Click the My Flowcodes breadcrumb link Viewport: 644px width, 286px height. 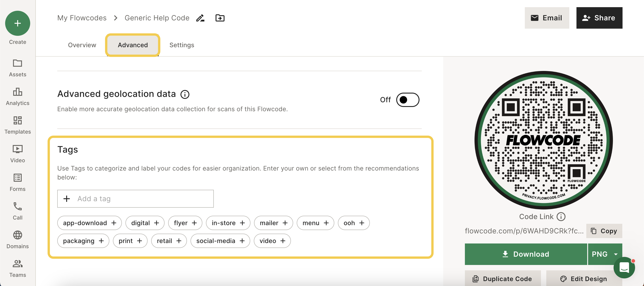point(82,18)
